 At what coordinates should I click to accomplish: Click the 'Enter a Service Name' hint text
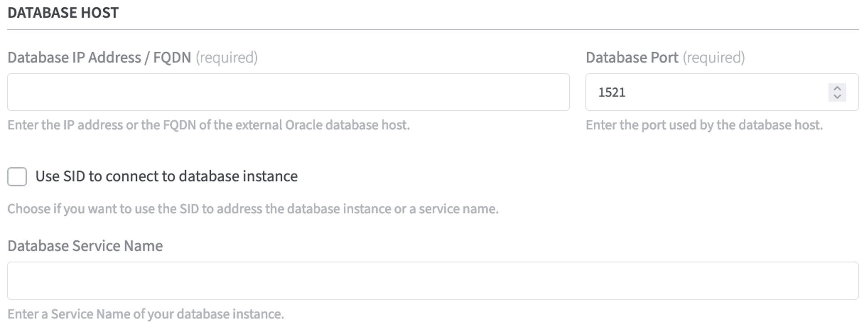pyautogui.click(x=146, y=314)
